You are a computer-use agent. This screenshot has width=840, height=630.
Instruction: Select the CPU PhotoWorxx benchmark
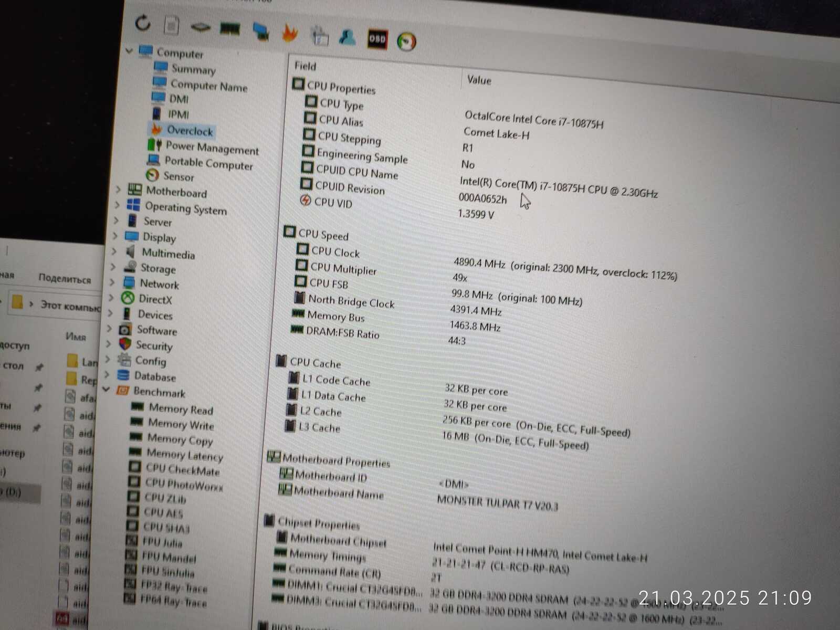(x=183, y=485)
